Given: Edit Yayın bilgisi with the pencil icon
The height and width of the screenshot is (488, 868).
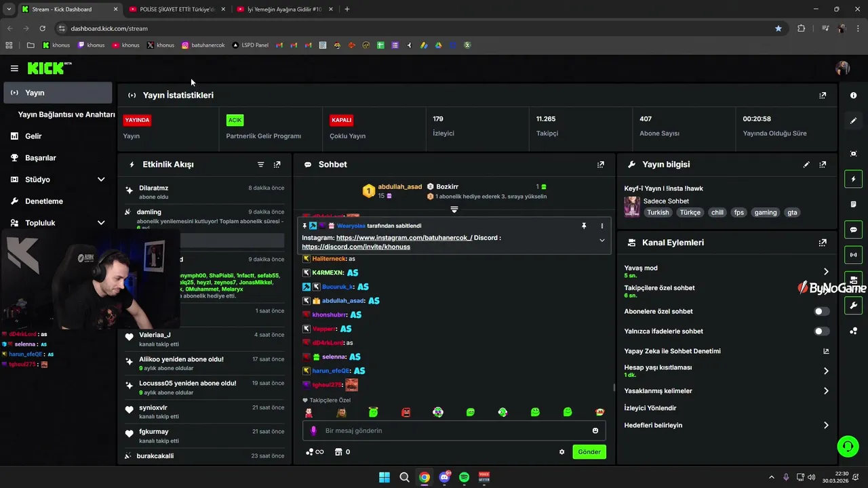Looking at the screenshot, I should pyautogui.click(x=806, y=165).
